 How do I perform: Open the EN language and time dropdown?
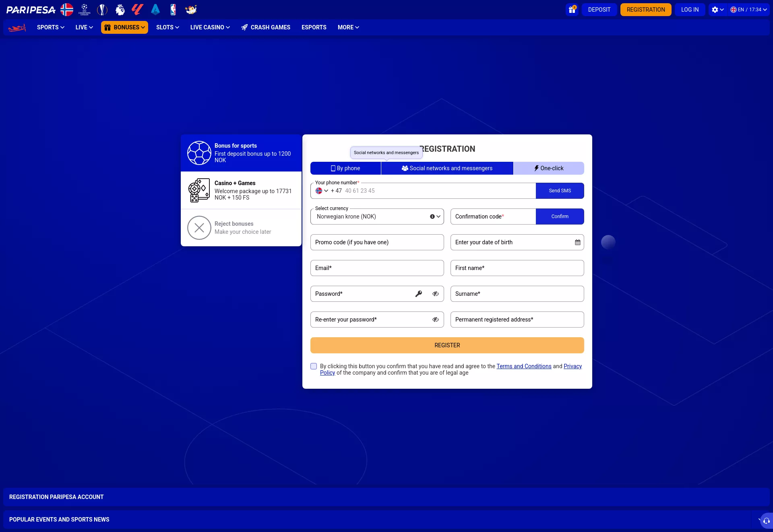(x=749, y=10)
